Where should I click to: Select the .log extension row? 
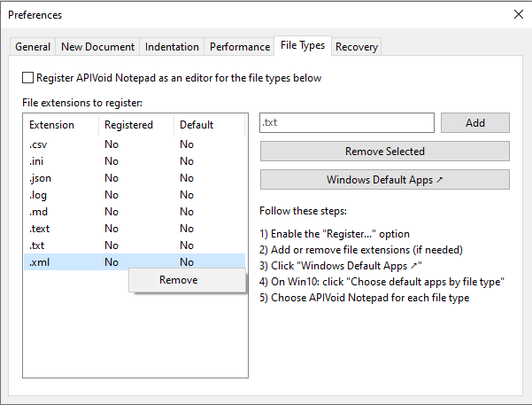(x=135, y=195)
